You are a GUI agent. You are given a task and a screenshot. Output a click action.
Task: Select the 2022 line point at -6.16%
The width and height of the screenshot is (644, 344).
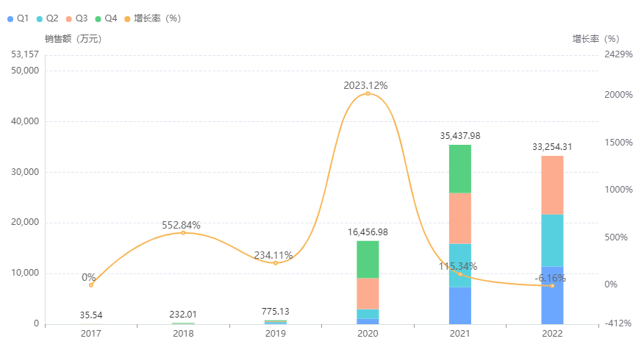click(552, 285)
